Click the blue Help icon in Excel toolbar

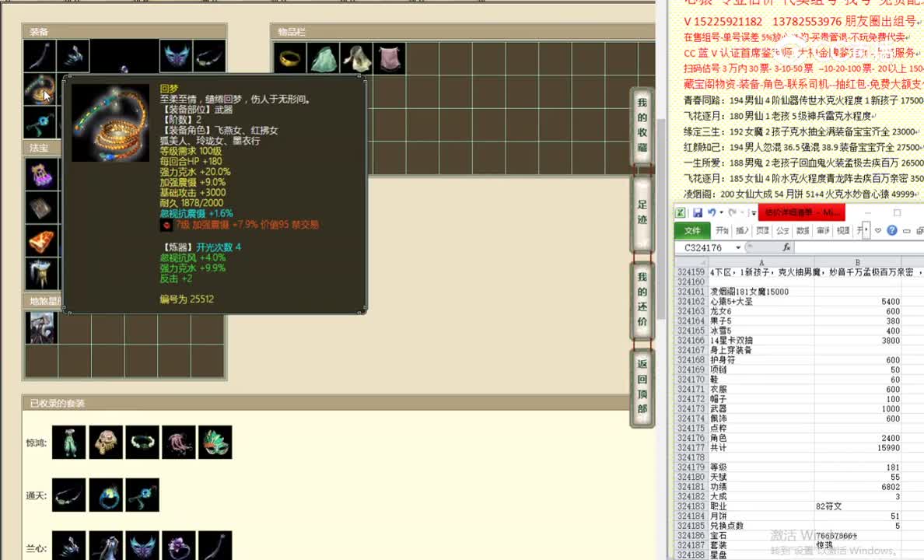coord(893,230)
